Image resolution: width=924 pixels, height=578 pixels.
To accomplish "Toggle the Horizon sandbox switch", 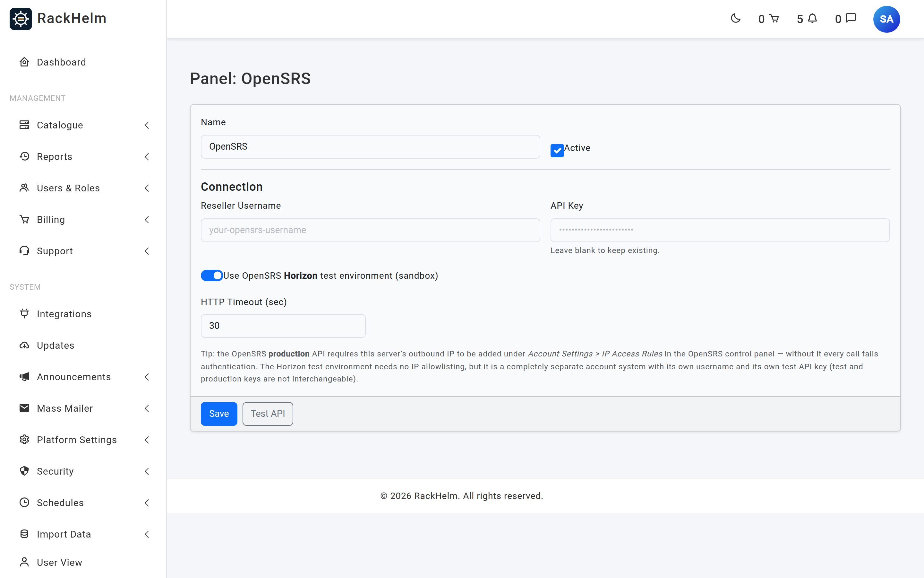I will click(x=212, y=276).
